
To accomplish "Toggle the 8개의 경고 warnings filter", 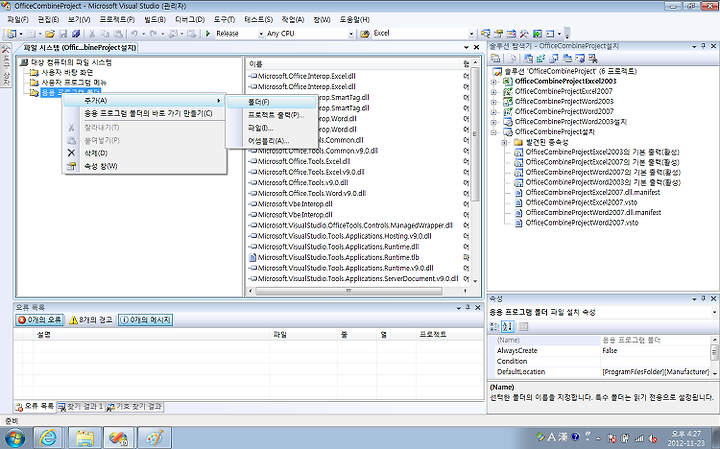I will [x=91, y=320].
